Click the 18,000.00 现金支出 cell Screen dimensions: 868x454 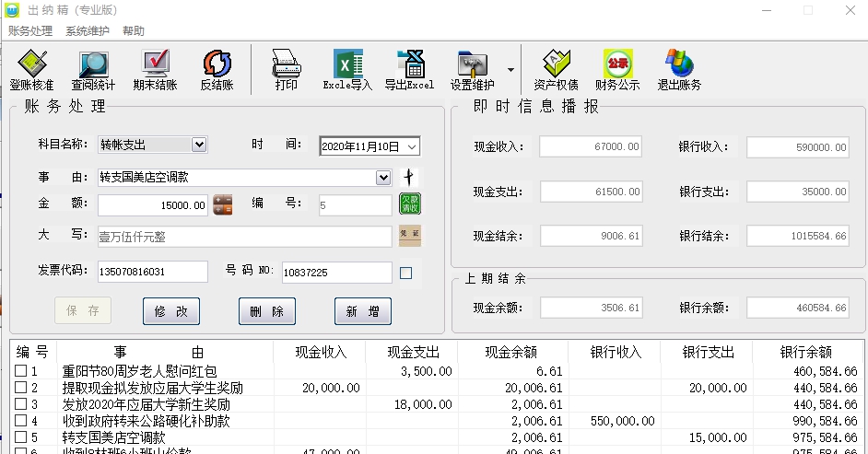click(x=413, y=404)
